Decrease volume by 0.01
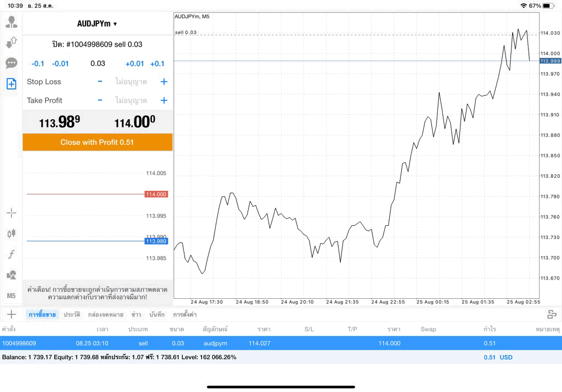 coord(60,64)
